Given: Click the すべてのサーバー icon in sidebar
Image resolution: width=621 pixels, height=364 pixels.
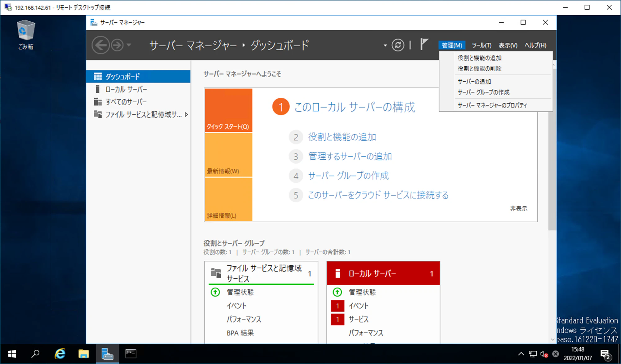Looking at the screenshot, I should (x=98, y=102).
